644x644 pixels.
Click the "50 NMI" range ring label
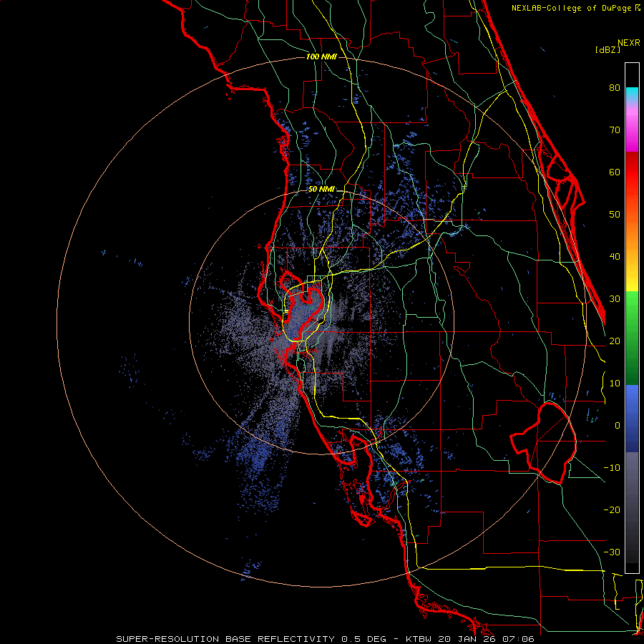pyautogui.click(x=321, y=190)
